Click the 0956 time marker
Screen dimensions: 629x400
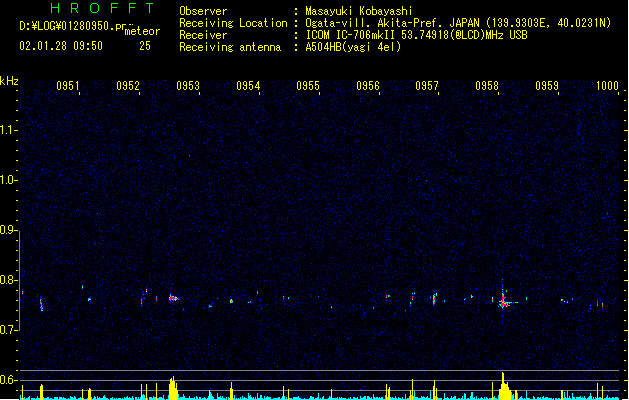(x=368, y=86)
